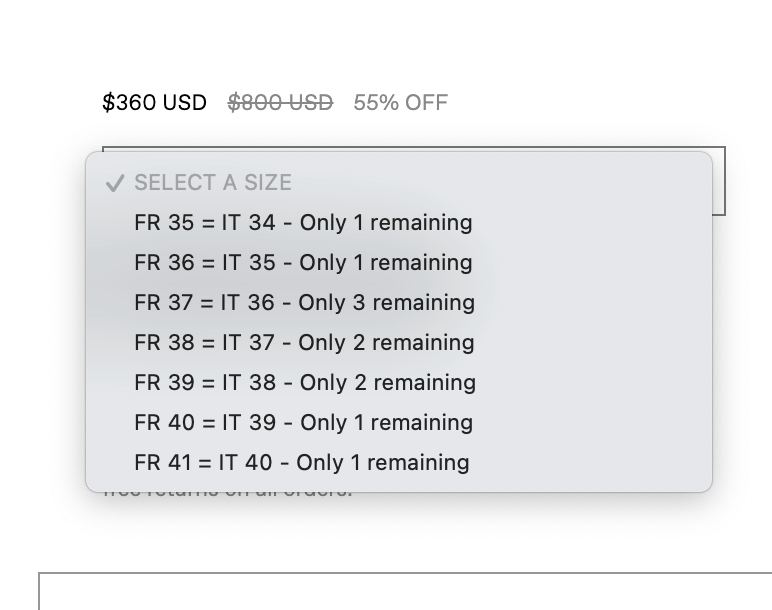Click the checkmark beside SELECT A SIZE
This screenshot has width=772, height=610.
(x=115, y=183)
